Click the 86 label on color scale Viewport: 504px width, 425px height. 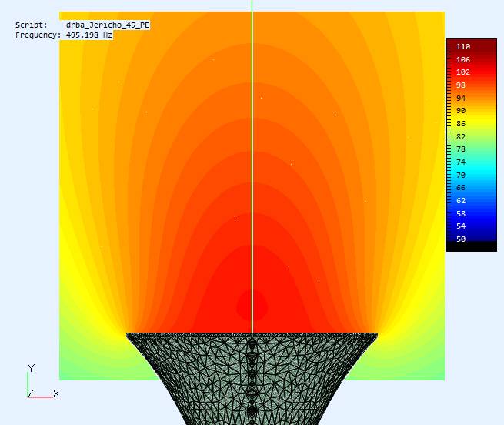461,123
